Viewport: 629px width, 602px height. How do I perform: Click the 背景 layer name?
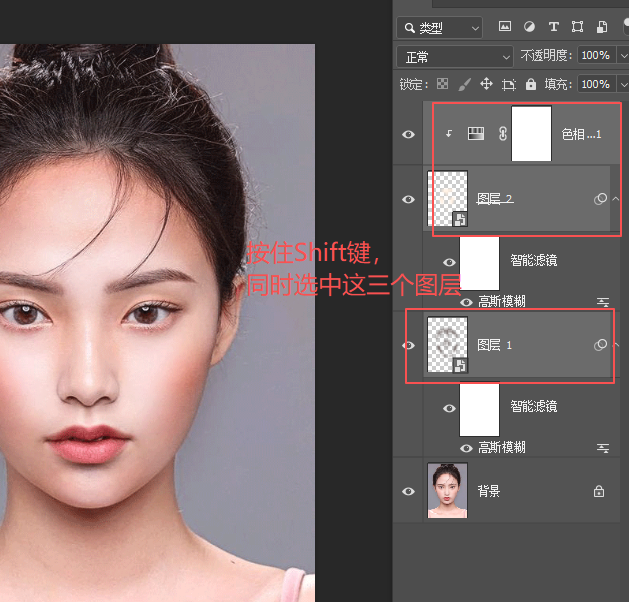[x=489, y=491]
